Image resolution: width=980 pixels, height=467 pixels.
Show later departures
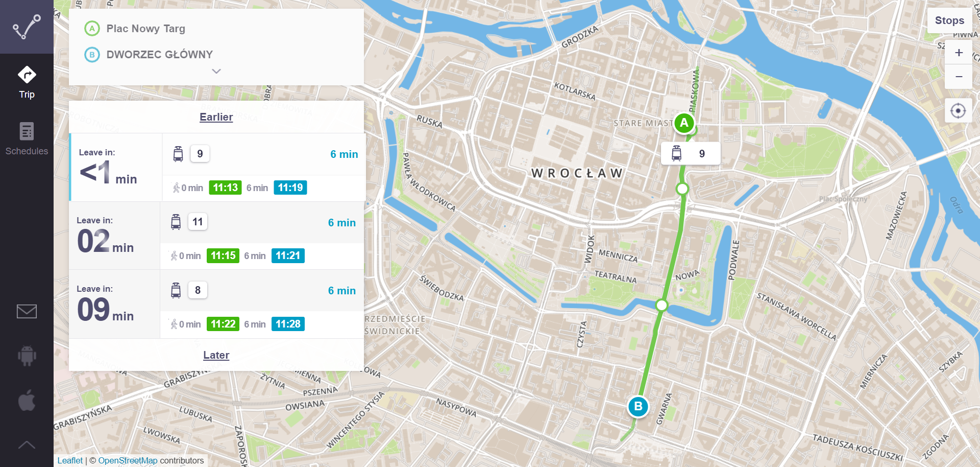pos(216,355)
